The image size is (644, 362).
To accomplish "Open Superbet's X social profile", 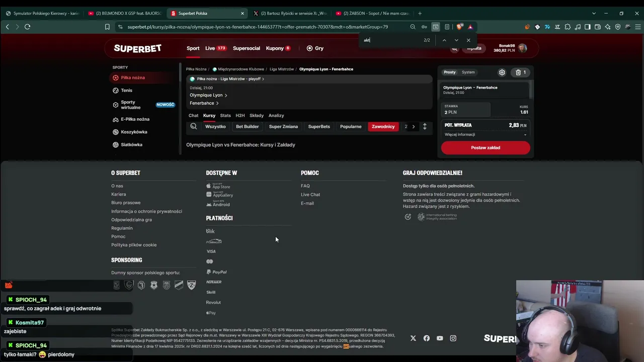I will [413, 338].
